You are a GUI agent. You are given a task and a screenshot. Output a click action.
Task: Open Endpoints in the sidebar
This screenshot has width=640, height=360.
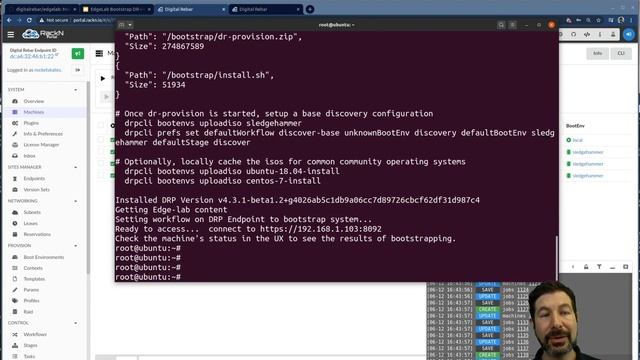tap(34, 179)
